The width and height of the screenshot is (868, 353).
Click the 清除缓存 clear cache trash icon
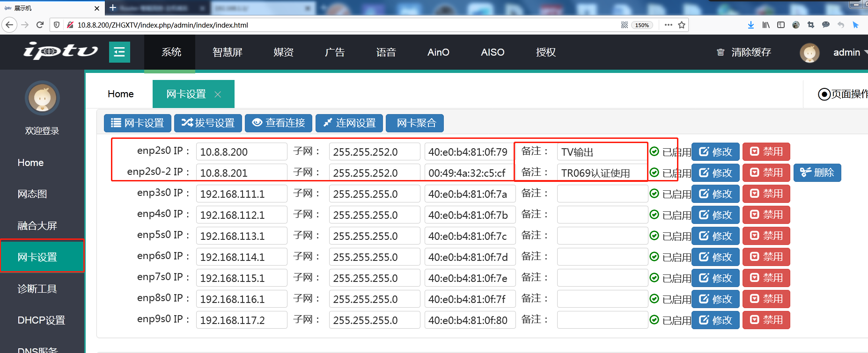click(x=721, y=52)
